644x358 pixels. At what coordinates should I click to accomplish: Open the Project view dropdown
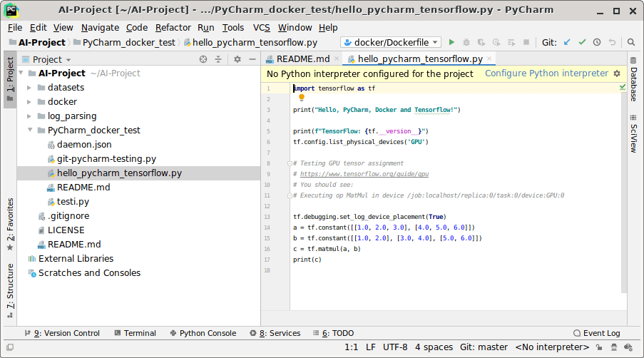52,59
